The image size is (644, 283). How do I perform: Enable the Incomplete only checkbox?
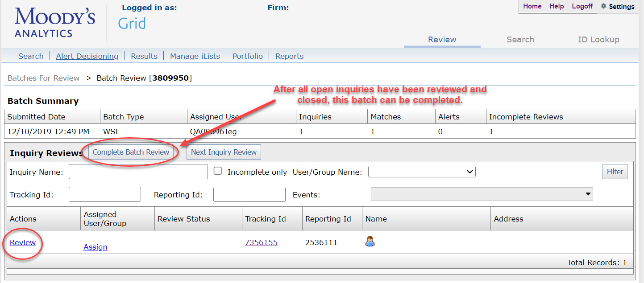(x=217, y=171)
